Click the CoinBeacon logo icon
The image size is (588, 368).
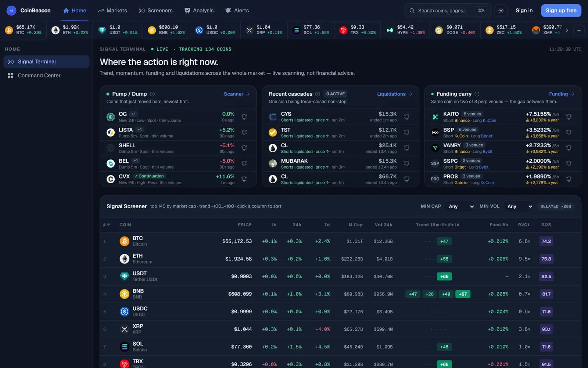click(11, 11)
